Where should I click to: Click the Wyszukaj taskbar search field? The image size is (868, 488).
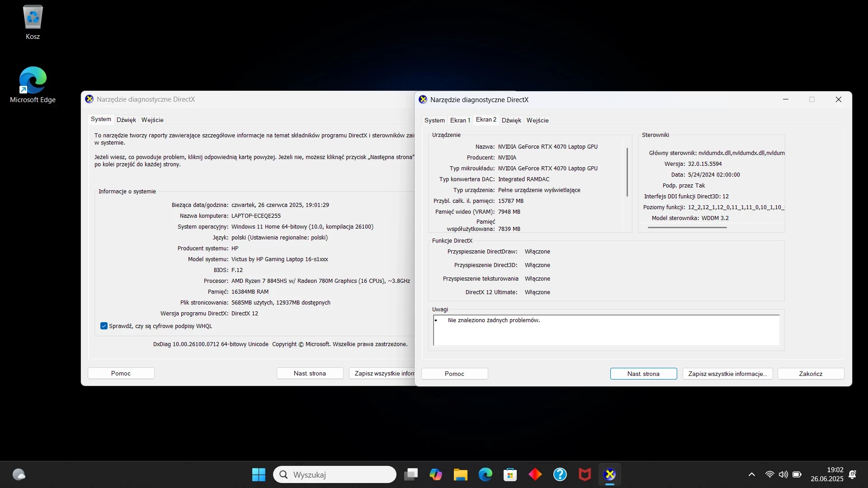coord(335,474)
